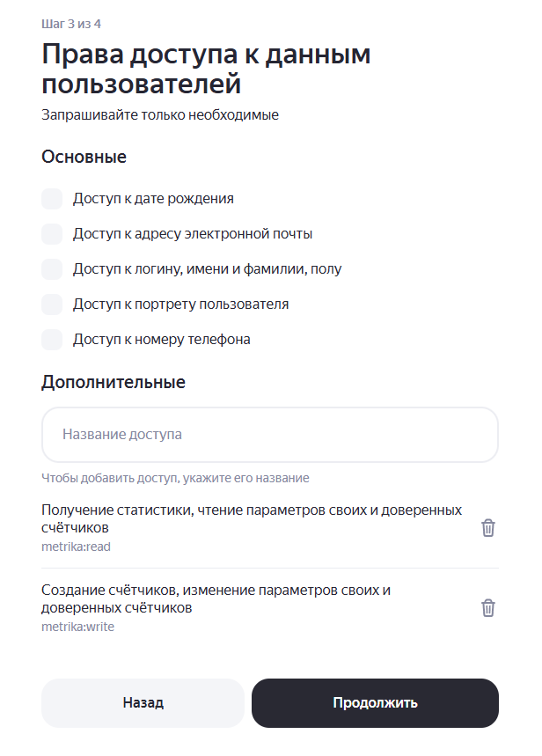Toggle the 'Доступ к портрету пользователя' checkbox
The height and width of the screenshot is (756, 542).
click(52, 305)
